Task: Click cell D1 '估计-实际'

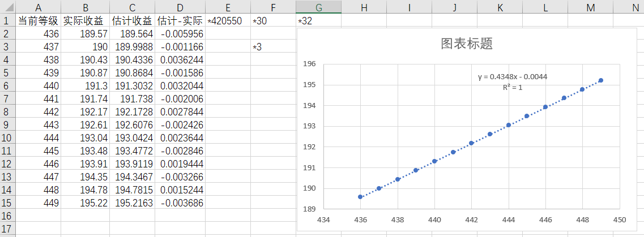Action: pos(180,20)
